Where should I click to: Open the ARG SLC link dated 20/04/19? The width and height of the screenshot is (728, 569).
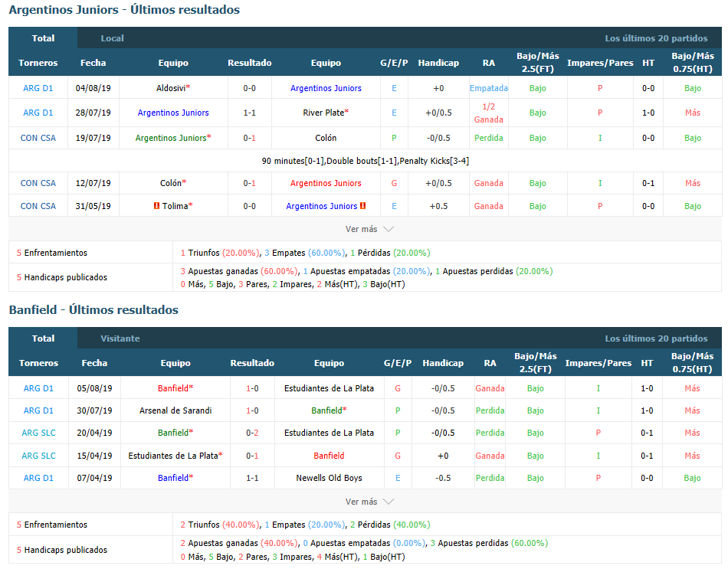(x=38, y=433)
